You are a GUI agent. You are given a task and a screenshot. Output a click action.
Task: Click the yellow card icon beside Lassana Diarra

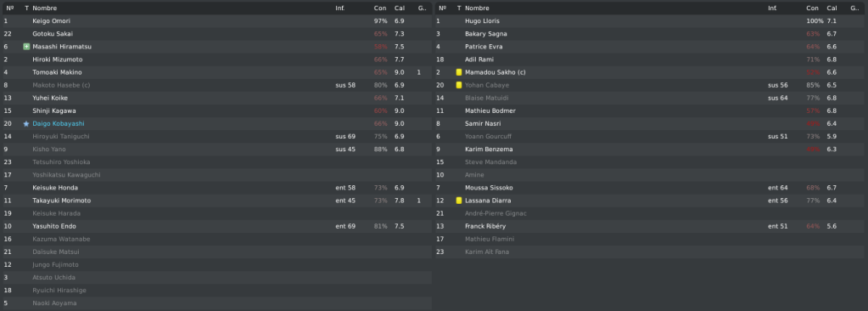459,201
